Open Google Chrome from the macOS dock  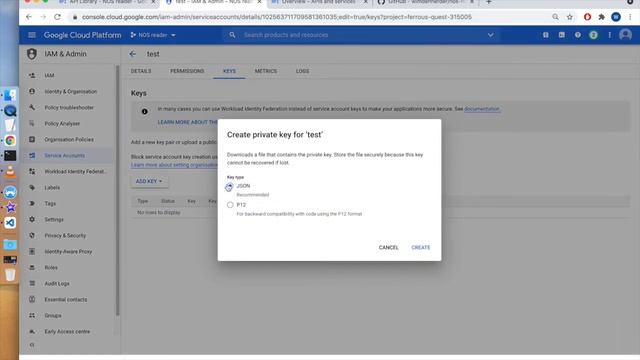(x=10, y=140)
